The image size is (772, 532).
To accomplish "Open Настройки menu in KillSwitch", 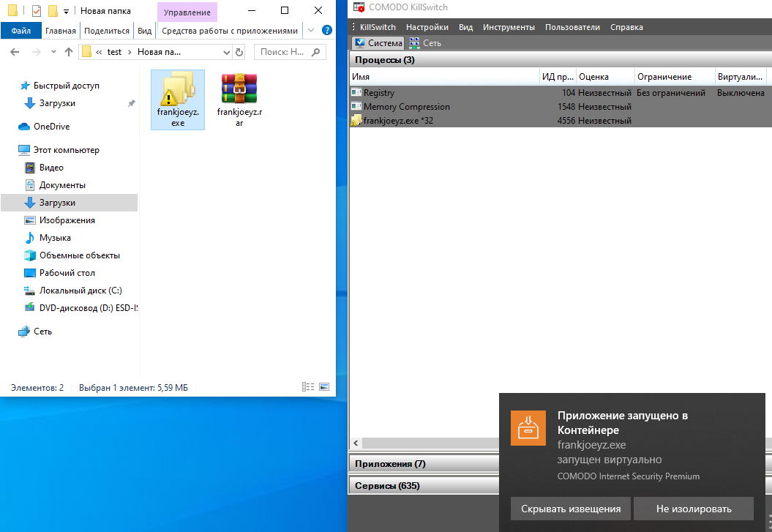I will (427, 27).
